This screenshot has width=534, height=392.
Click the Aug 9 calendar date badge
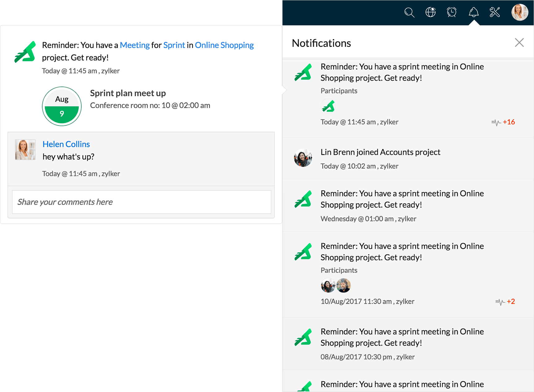pyautogui.click(x=62, y=106)
